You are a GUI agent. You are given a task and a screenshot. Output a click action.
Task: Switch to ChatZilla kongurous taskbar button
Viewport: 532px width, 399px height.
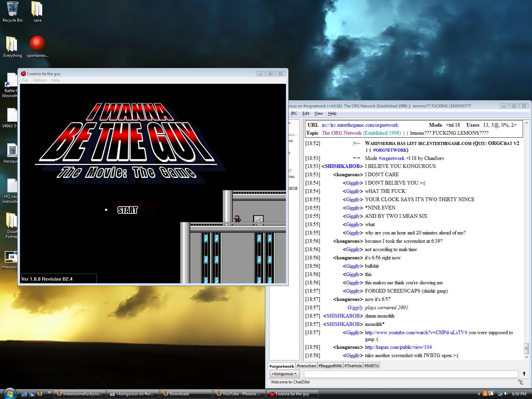pos(133,394)
